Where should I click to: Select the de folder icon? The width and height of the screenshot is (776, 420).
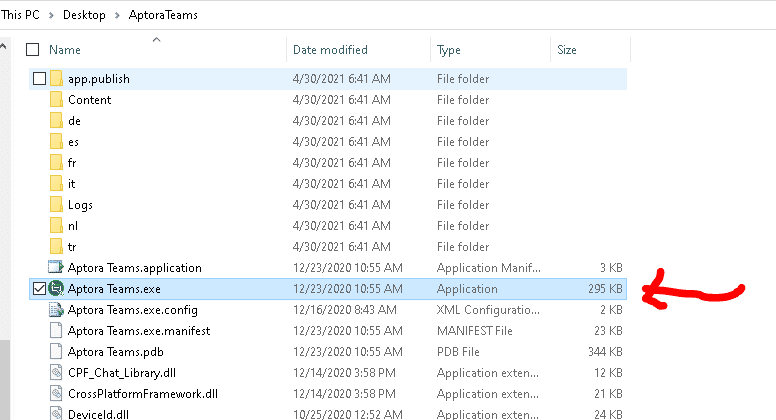tap(56, 121)
